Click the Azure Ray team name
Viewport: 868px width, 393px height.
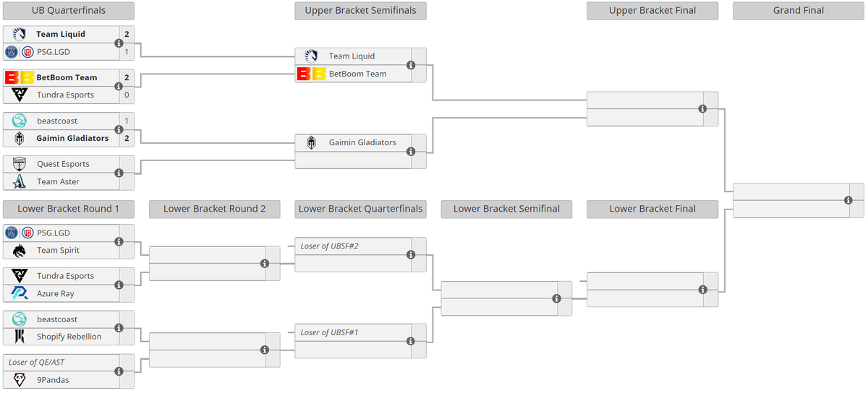point(56,293)
